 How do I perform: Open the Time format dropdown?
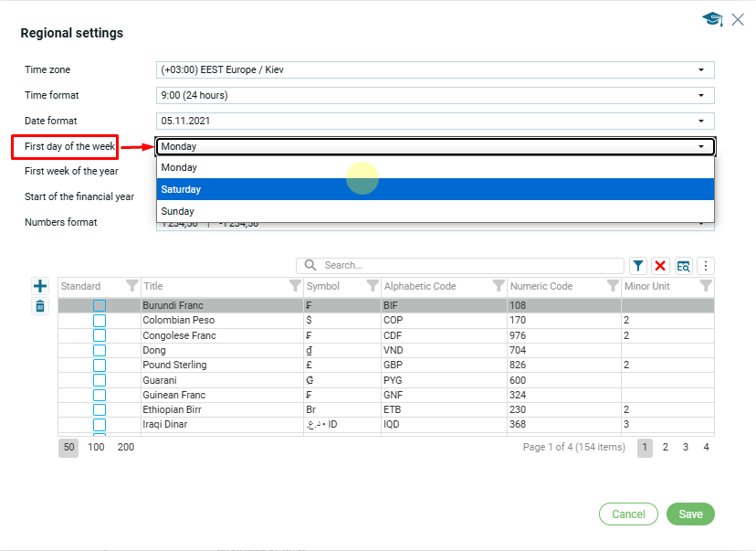click(x=700, y=95)
